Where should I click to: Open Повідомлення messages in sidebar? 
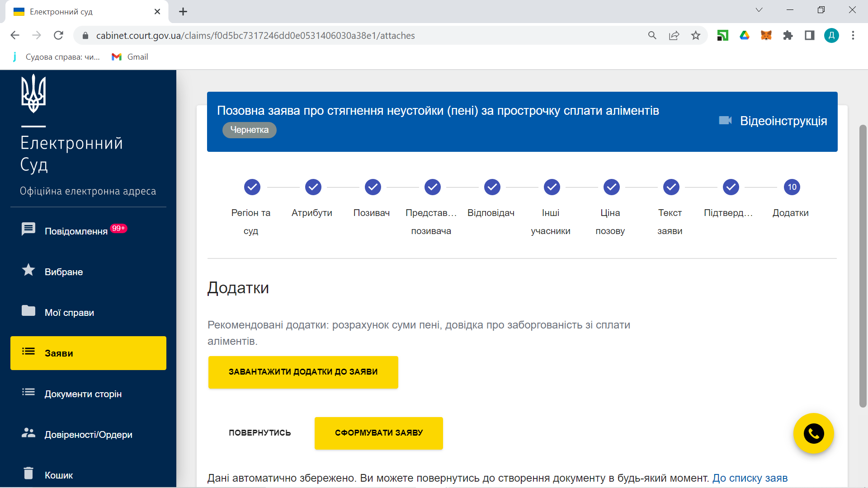[x=75, y=231]
